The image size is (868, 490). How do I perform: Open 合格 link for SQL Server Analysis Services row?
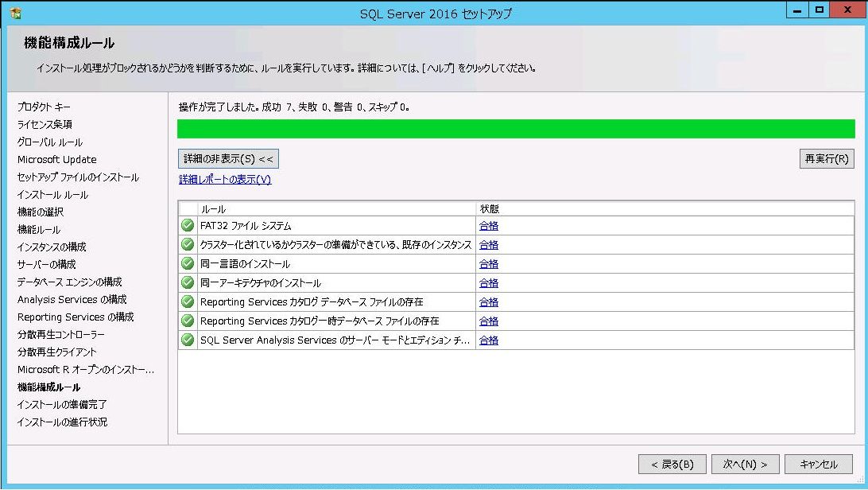[488, 340]
